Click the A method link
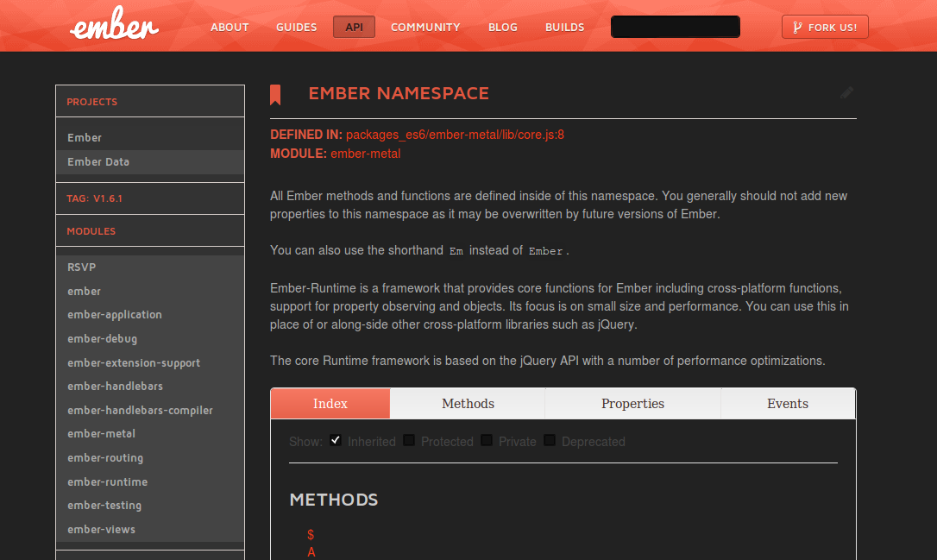937x560 pixels. [x=311, y=552]
